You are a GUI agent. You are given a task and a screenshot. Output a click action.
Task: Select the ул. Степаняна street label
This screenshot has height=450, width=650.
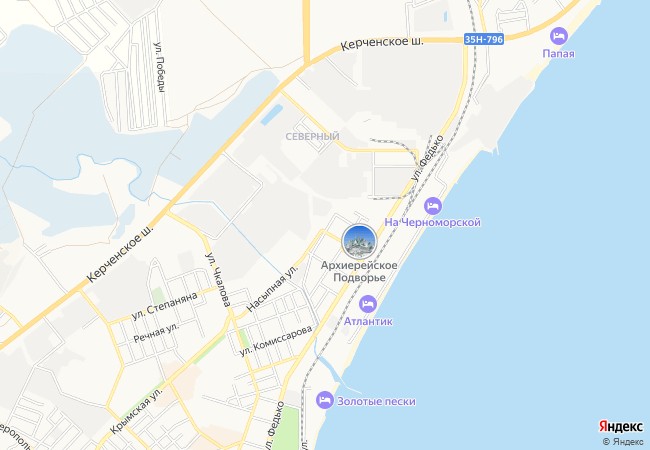point(164,305)
